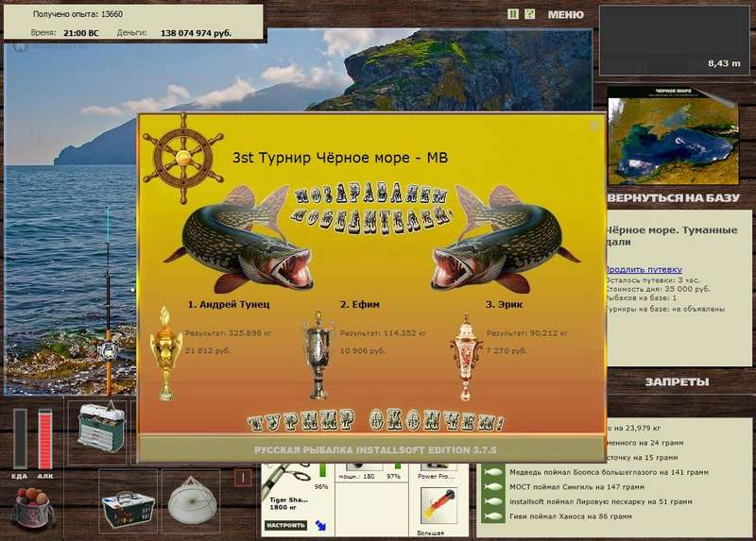This screenshot has height=541, width=756.
Task: Open the Black Sea map thumbnail
Action: pyautogui.click(x=673, y=136)
